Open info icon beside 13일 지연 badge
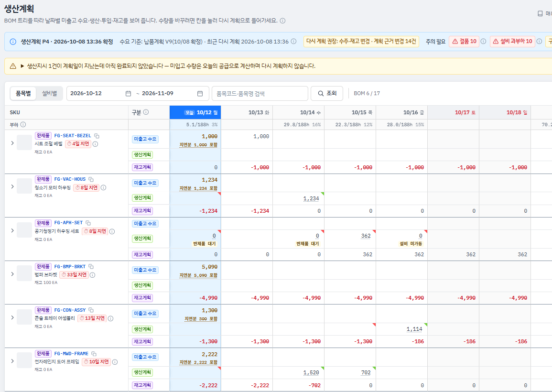Screen dimensions: 552x392 point(110,318)
